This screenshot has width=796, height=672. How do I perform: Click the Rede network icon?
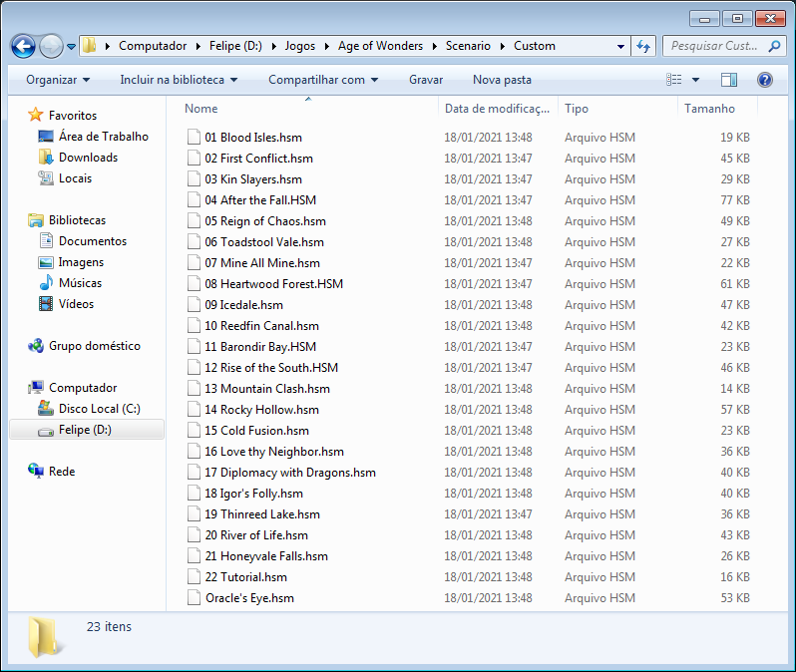pos(36,471)
